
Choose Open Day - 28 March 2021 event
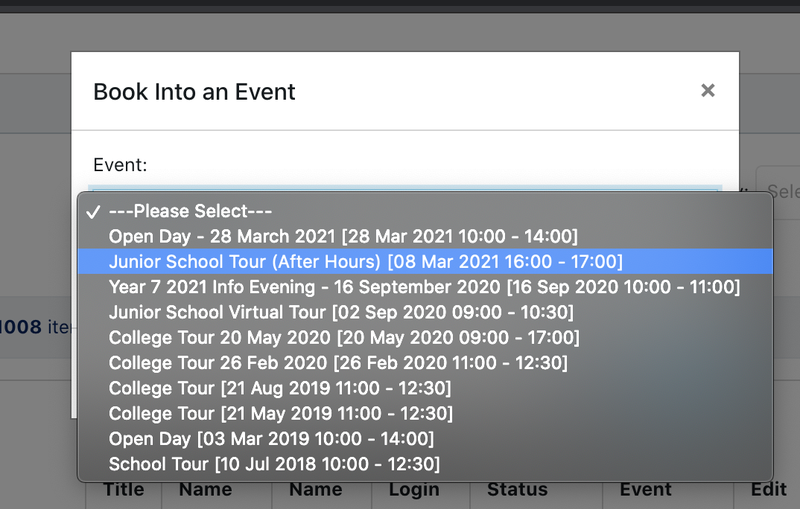point(343,236)
